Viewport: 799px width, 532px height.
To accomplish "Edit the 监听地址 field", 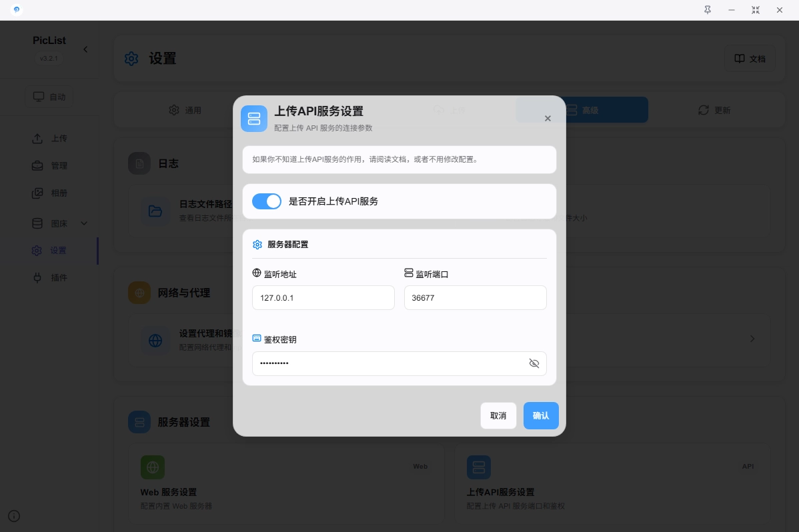I will coord(323,298).
